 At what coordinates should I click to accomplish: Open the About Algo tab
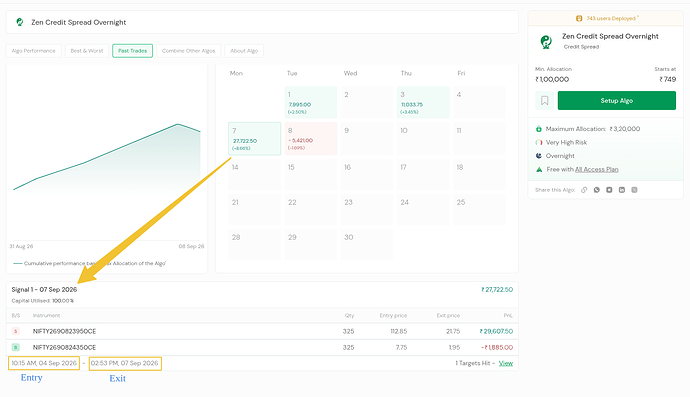tap(244, 51)
